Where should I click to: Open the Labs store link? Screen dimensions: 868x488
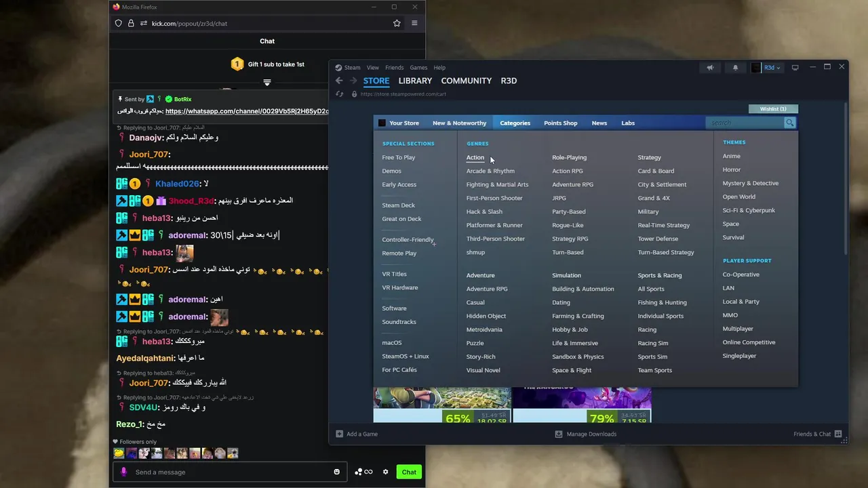[628, 123]
